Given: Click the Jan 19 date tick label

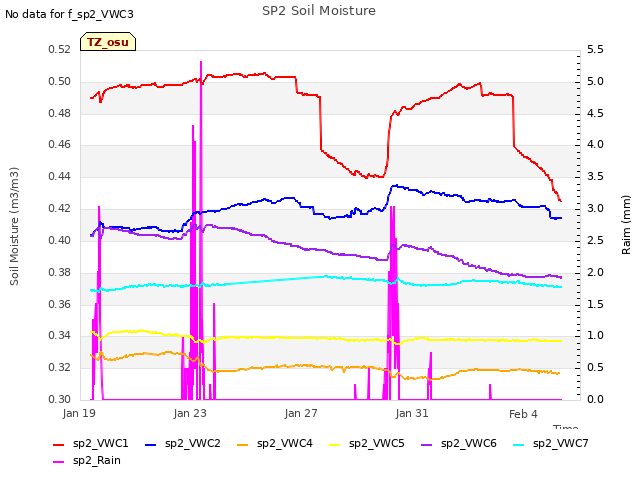Looking at the screenshot, I should click(79, 413).
